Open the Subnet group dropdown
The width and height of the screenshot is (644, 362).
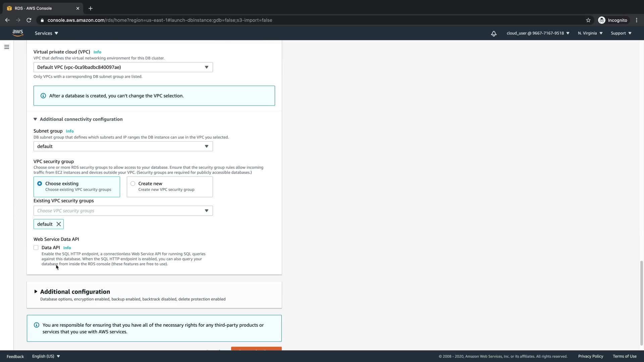click(x=123, y=146)
